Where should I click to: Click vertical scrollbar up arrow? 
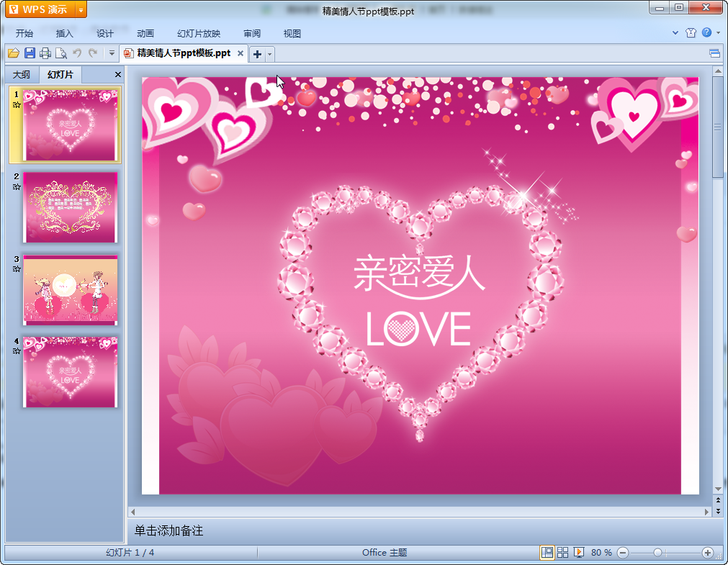tap(718, 71)
